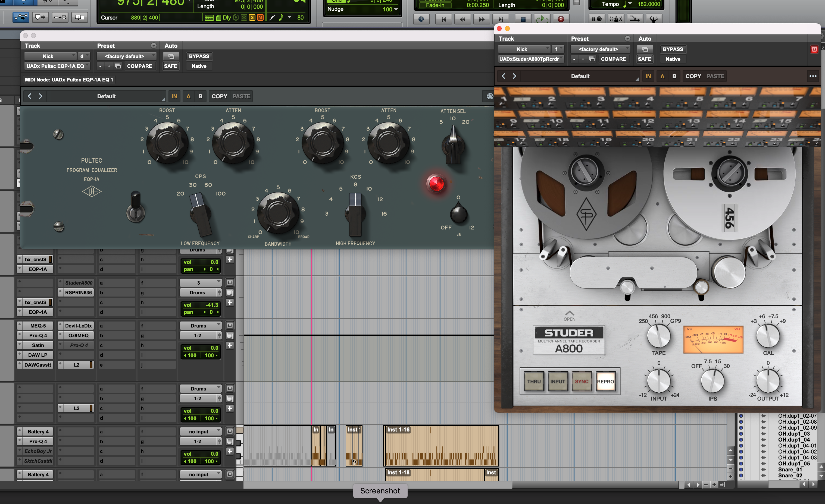
Task: Enable the Wait for Note MIDI button
Action: click(x=597, y=19)
